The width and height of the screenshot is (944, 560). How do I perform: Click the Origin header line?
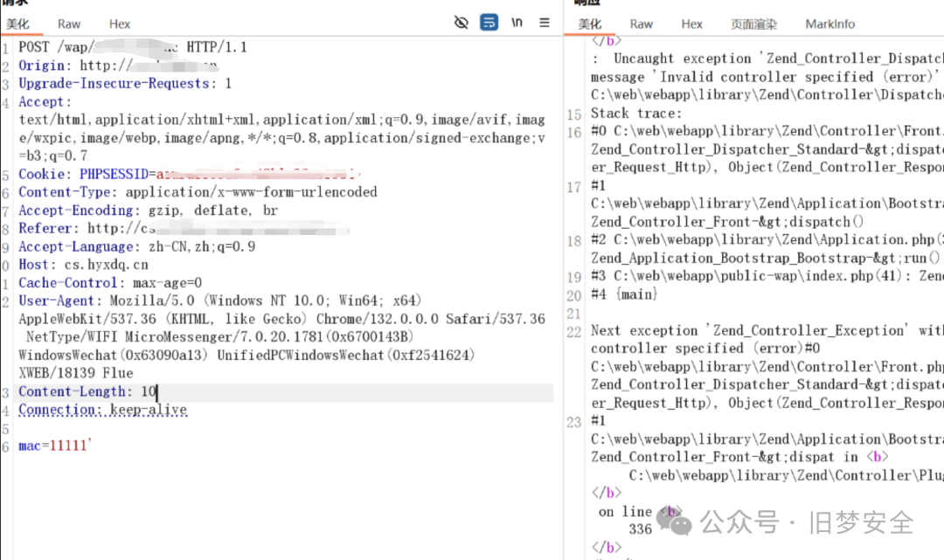coord(117,66)
